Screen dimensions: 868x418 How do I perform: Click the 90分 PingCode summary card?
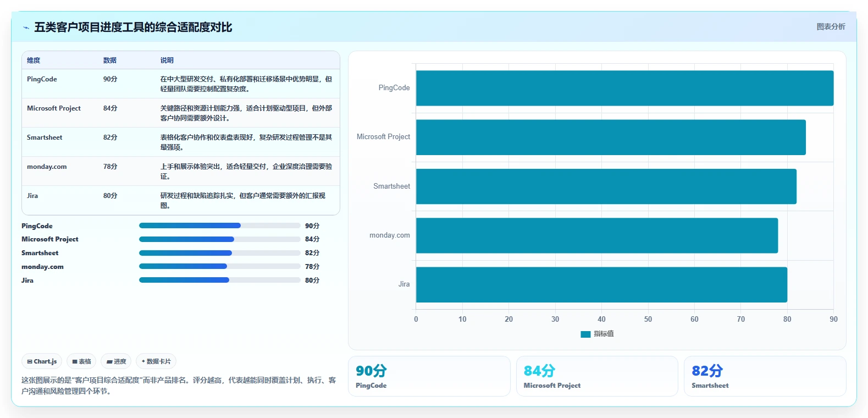click(x=429, y=376)
